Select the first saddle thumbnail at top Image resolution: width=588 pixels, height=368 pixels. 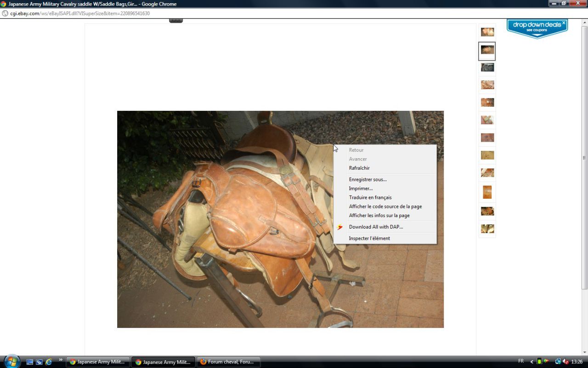click(487, 32)
